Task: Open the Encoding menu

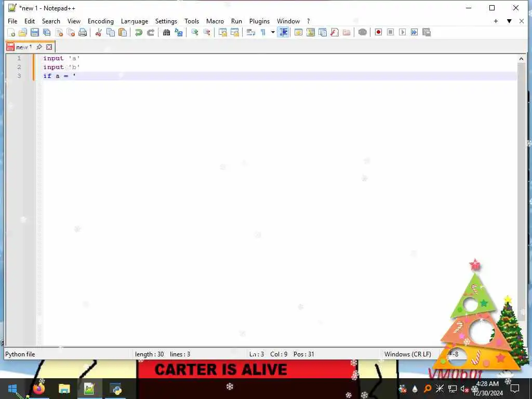Action: pyautogui.click(x=100, y=21)
